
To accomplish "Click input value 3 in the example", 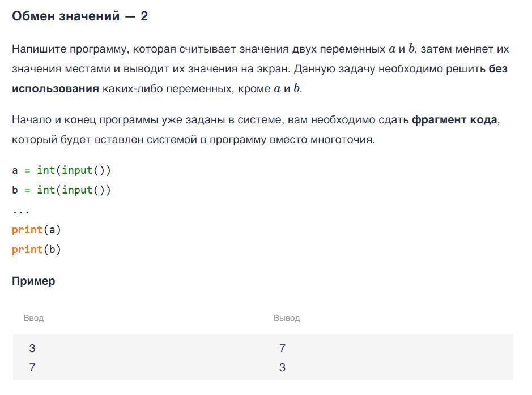I will click(32, 348).
